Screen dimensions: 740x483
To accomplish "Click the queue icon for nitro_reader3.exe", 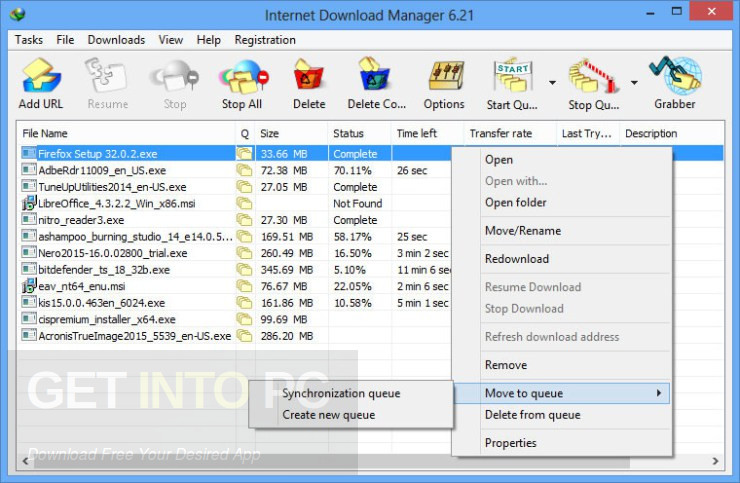I will click(244, 220).
